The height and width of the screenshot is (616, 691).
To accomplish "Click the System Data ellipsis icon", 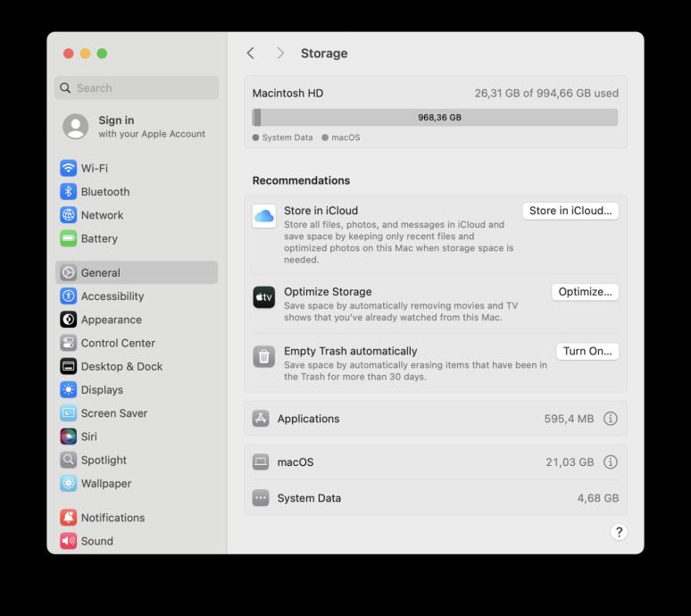I will (x=261, y=498).
